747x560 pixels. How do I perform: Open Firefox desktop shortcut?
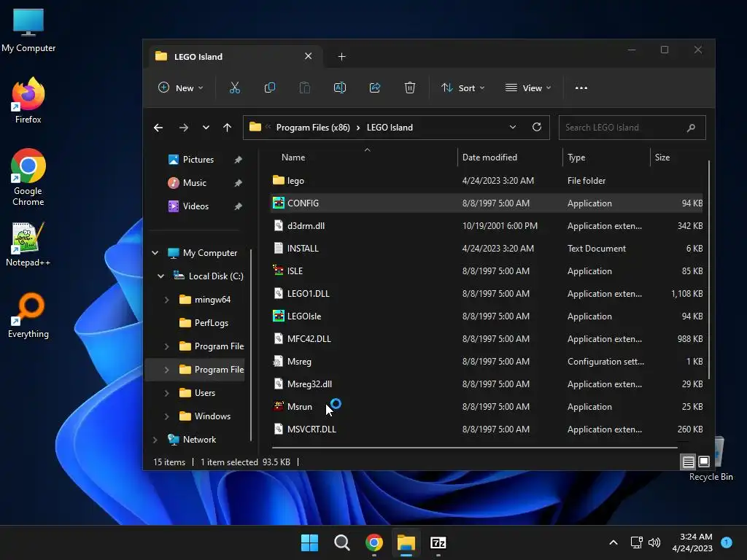pyautogui.click(x=28, y=101)
